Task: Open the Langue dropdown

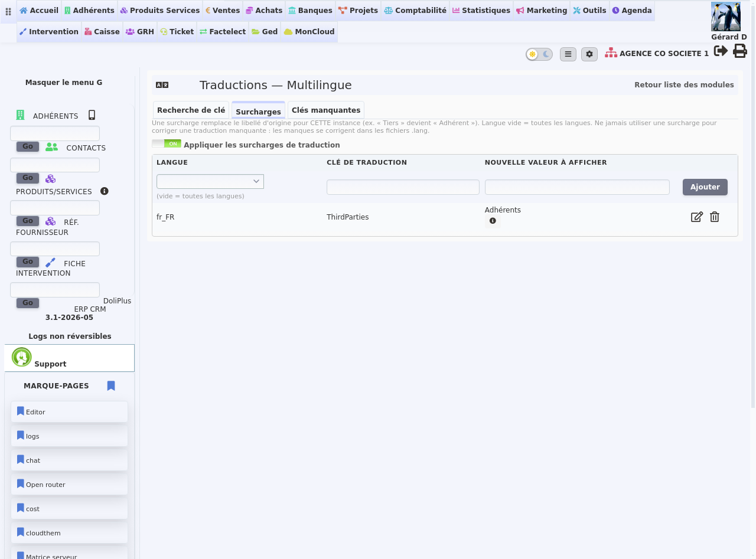Action: (x=210, y=181)
